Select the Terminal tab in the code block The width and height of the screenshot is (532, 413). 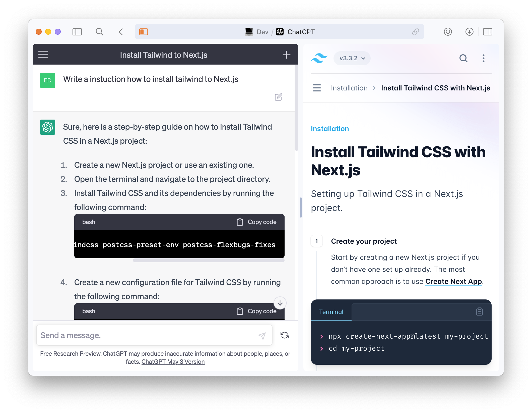pyautogui.click(x=331, y=312)
